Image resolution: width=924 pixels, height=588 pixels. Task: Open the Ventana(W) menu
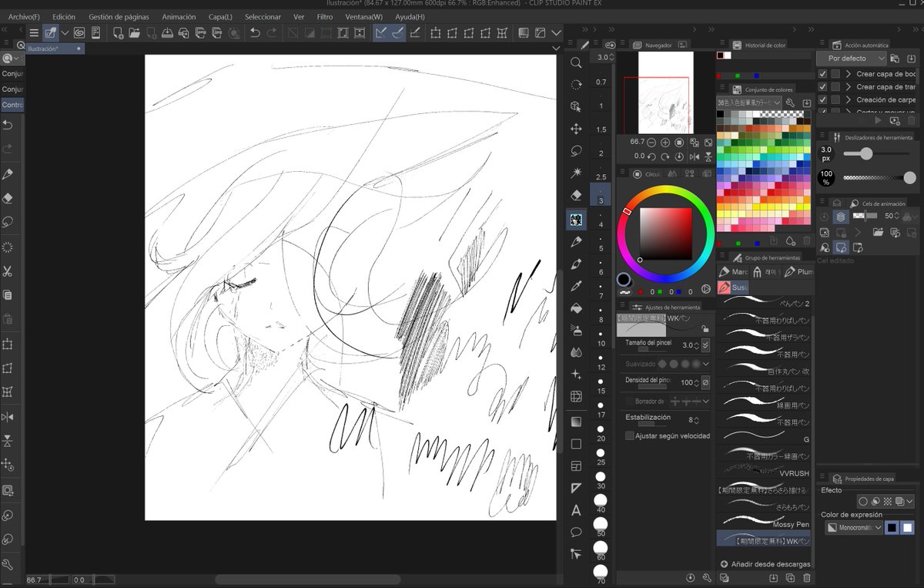click(363, 16)
